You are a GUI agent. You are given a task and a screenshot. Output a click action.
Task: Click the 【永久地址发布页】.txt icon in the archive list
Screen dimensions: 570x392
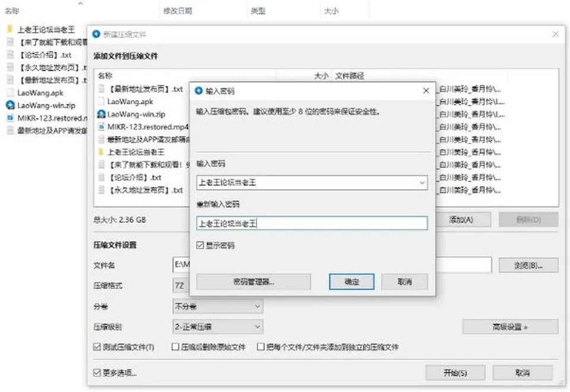point(102,190)
